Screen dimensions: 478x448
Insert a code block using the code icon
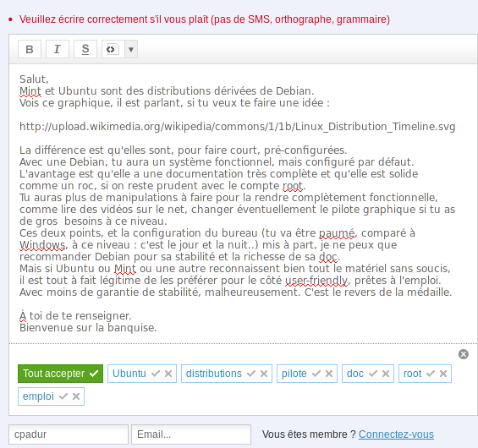tap(113, 49)
